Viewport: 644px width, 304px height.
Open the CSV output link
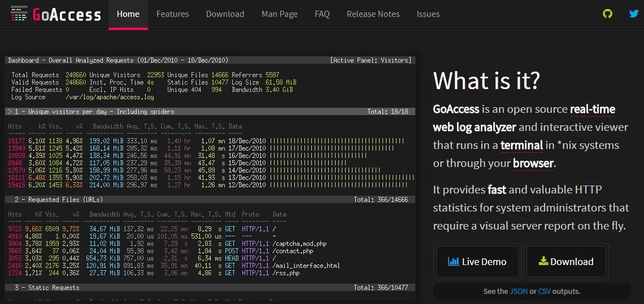pyautogui.click(x=544, y=291)
